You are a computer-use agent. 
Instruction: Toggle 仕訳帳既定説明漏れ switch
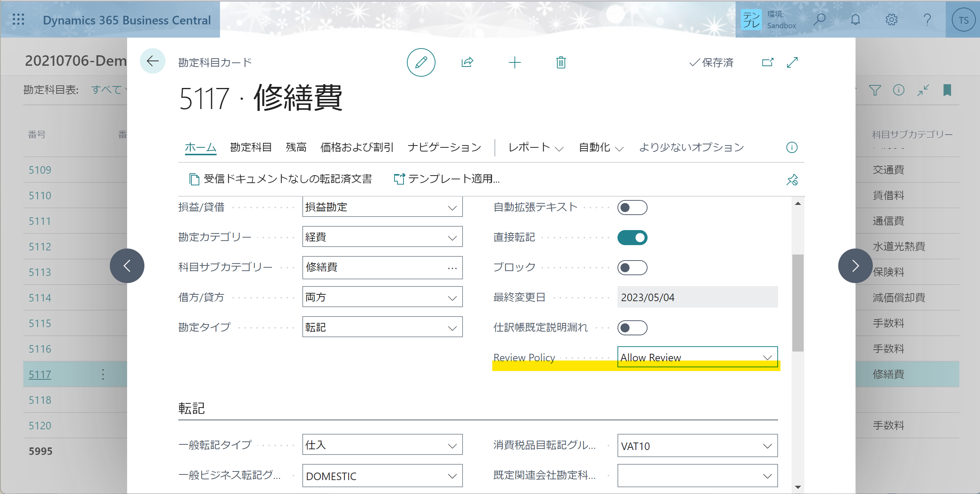(632, 327)
